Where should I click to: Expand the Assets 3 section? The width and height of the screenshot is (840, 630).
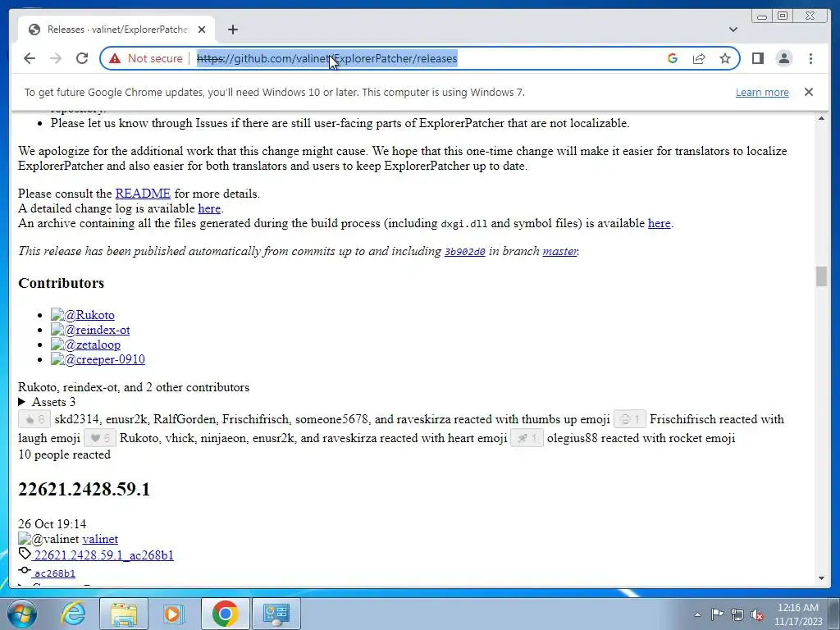[x=47, y=402]
